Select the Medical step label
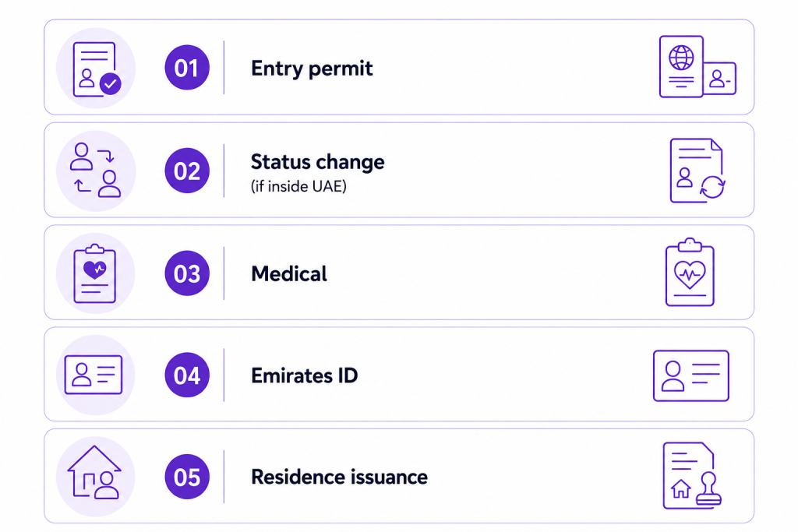This screenshot has width=798, height=532. click(289, 273)
